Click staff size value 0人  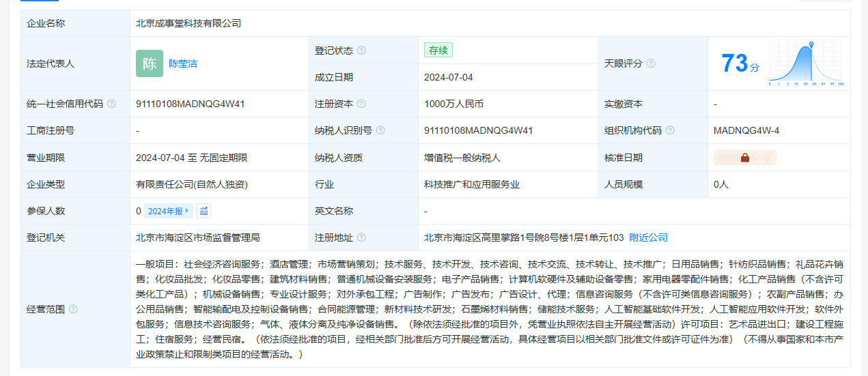(x=721, y=184)
